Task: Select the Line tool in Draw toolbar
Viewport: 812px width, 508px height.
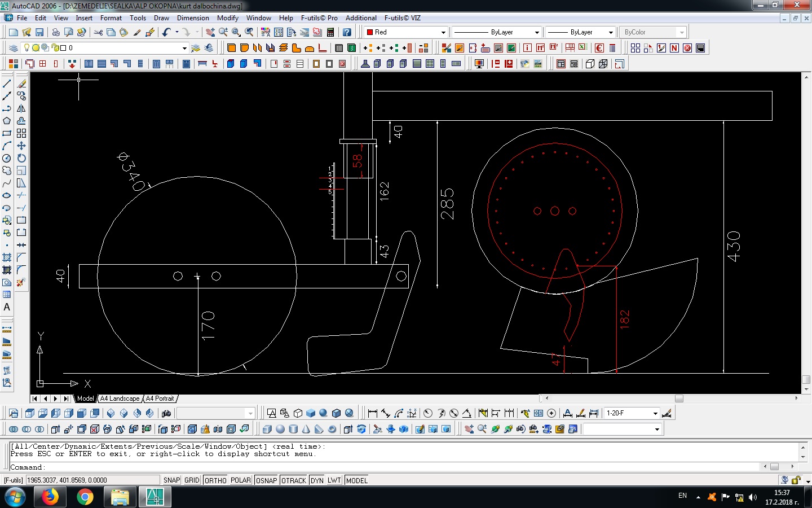Action: (7, 84)
